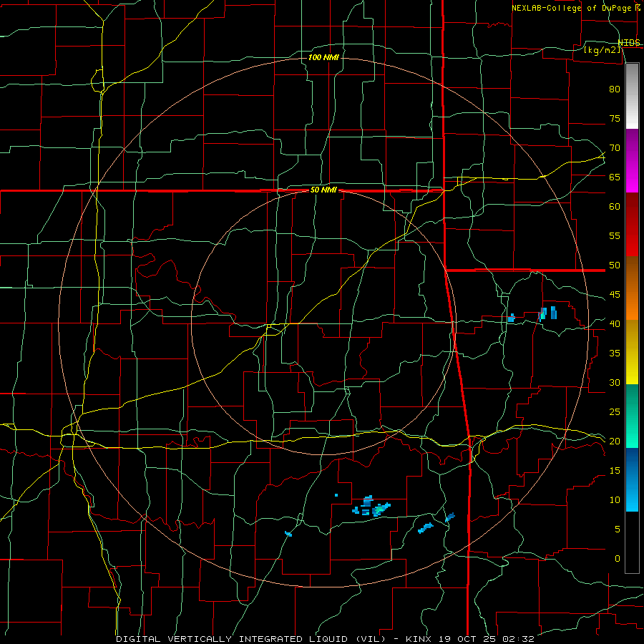Click the 0 value on the color scale
This screenshot has width=644, height=644.
pyautogui.click(x=618, y=559)
